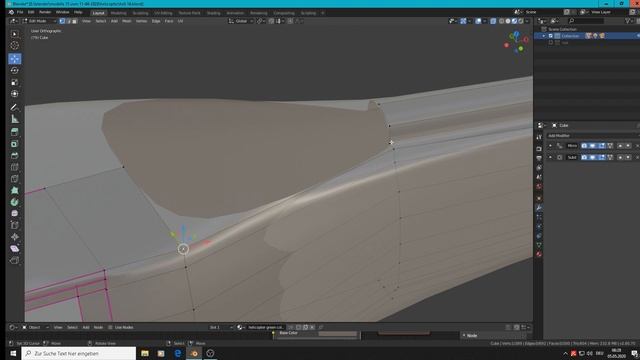
Task: Select the Cursor tool
Action: (x=15, y=46)
